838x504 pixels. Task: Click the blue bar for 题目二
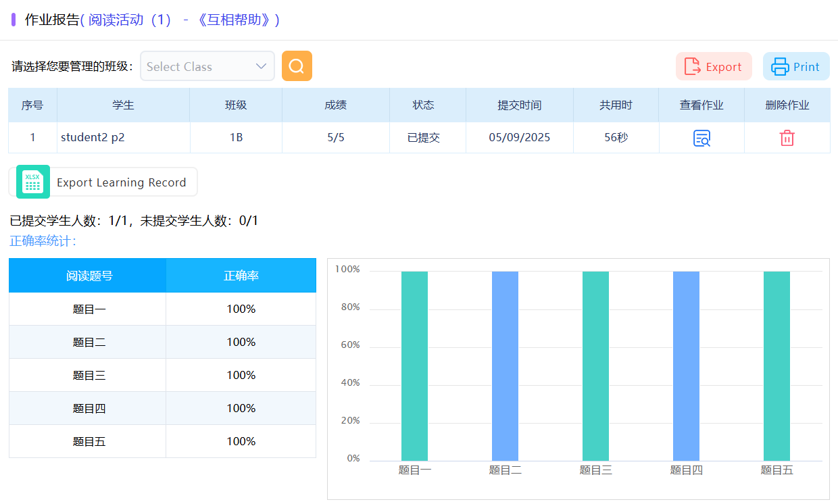pos(505,365)
